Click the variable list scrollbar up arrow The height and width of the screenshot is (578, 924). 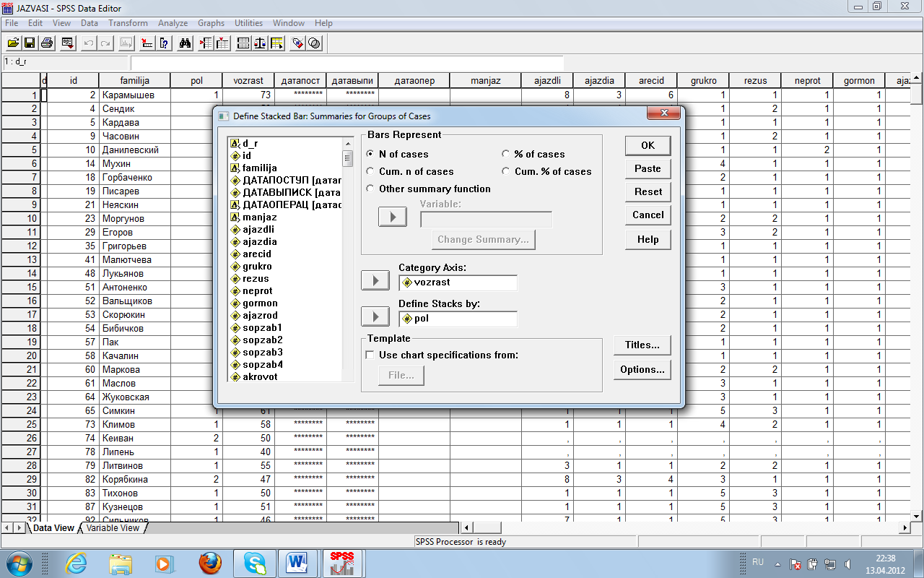tap(346, 142)
